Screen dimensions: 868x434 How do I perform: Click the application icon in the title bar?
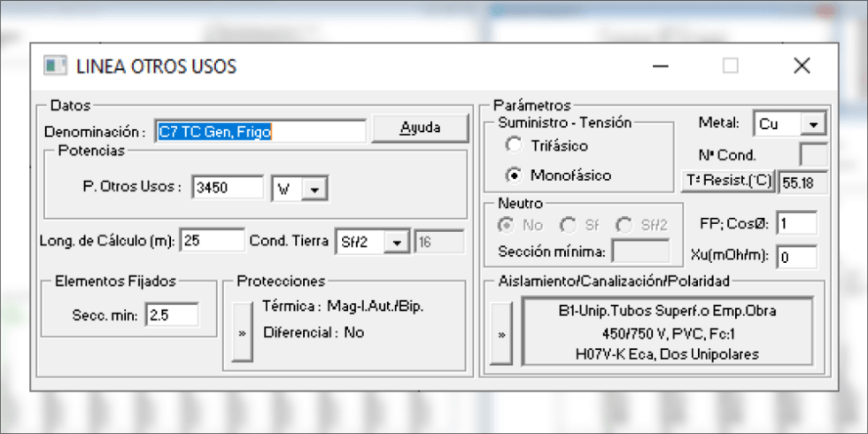pyautogui.click(x=56, y=66)
